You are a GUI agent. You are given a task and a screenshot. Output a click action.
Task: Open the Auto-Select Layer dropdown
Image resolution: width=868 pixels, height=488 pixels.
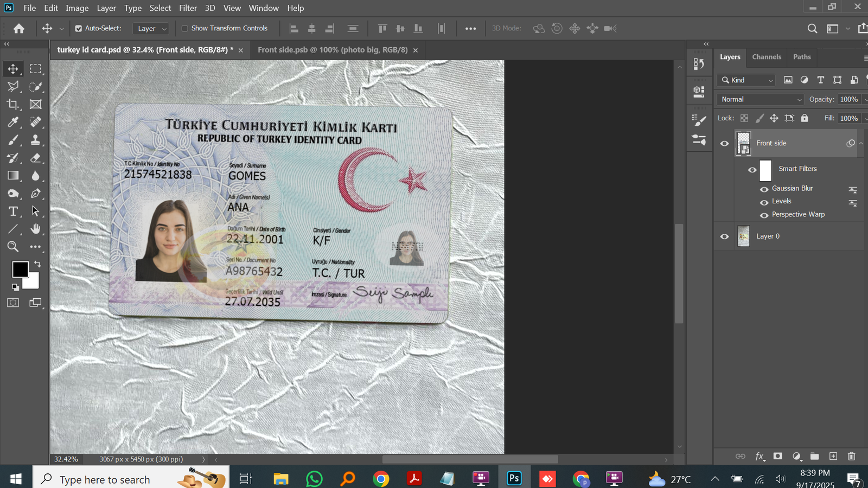point(152,29)
